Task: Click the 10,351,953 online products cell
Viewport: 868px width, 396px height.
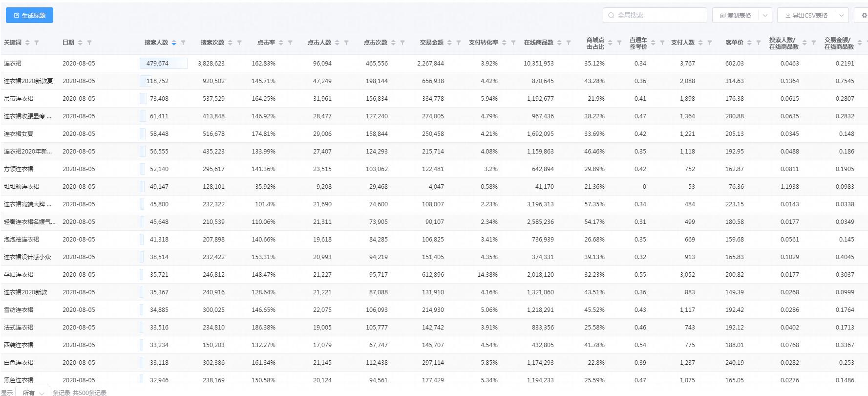Action: click(x=538, y=64)
